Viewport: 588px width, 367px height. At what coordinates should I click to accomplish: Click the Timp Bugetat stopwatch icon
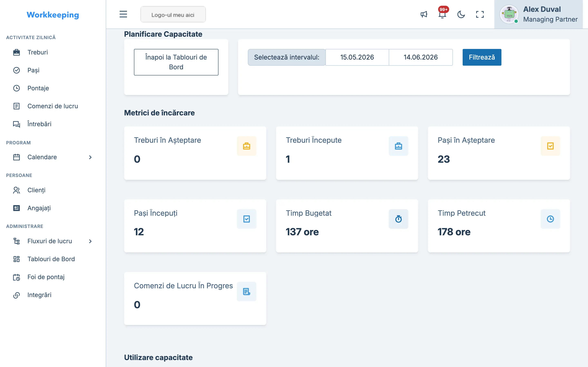[398, 219]
